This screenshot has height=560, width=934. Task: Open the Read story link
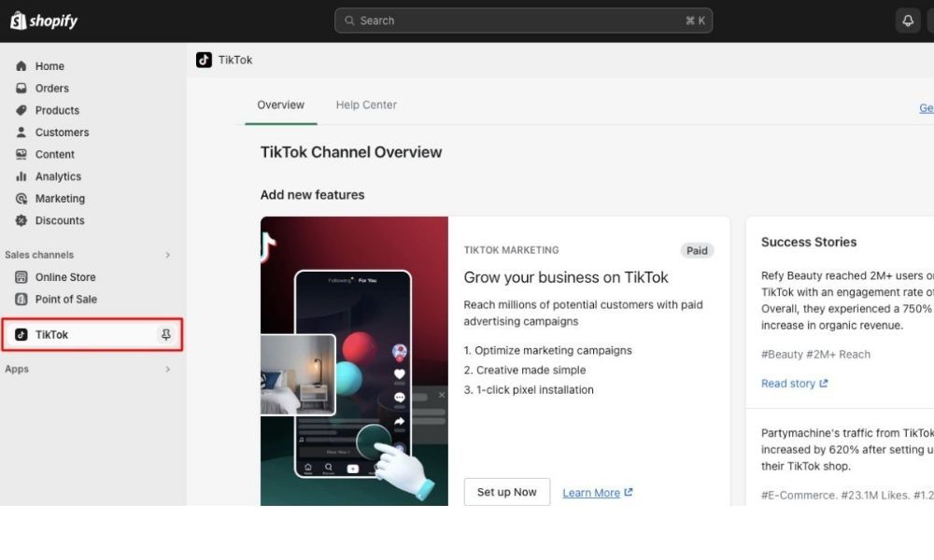788,384
